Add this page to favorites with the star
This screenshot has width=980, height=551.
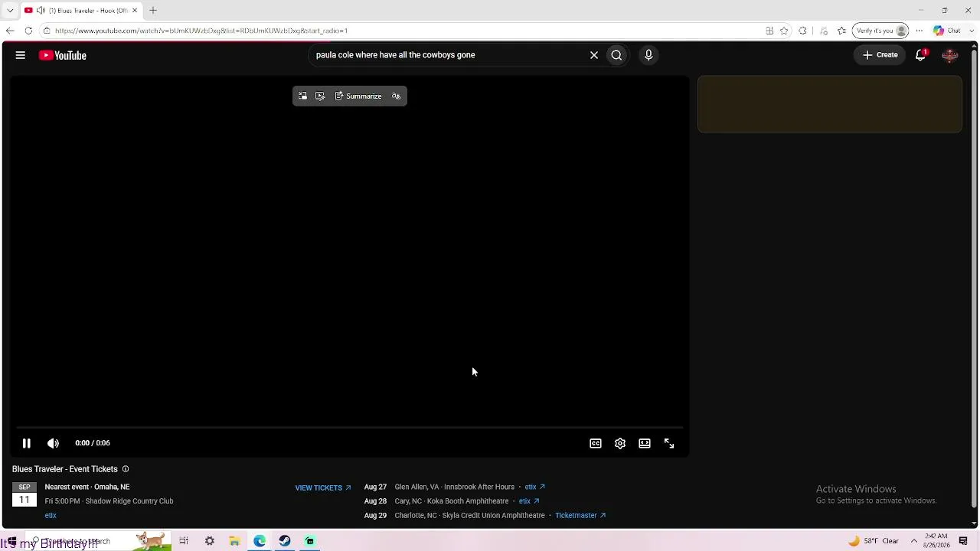click(784, 31)
